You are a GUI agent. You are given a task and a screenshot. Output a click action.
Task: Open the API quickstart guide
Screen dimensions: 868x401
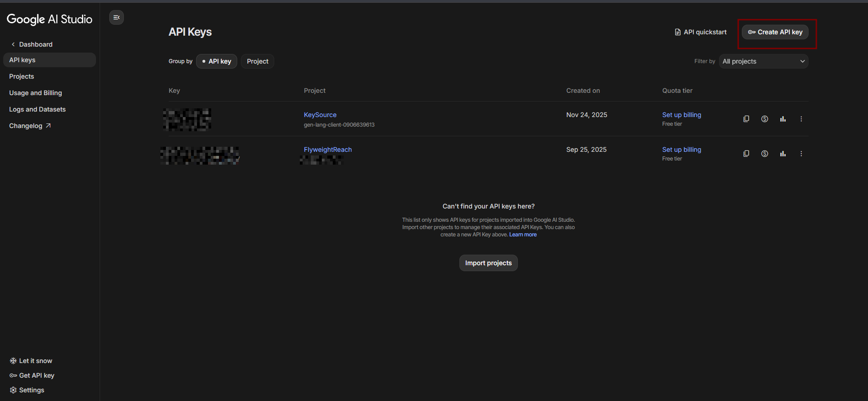[x=701, y=32]
